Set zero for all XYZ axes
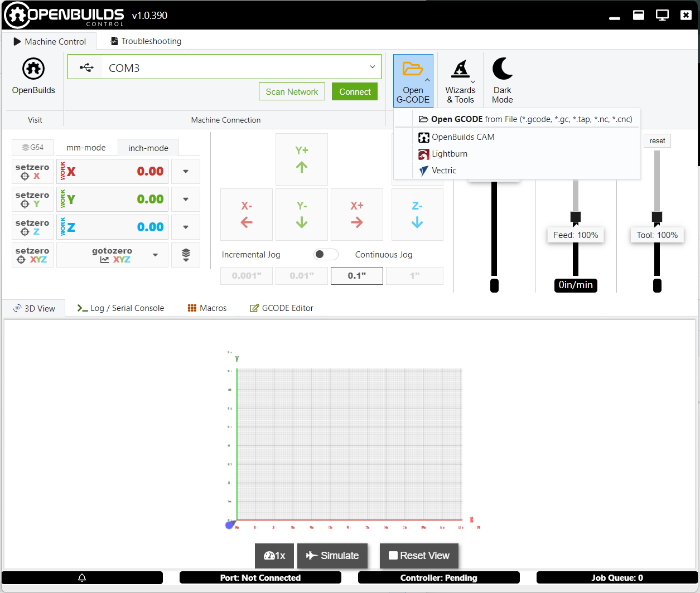 [32, 255]
